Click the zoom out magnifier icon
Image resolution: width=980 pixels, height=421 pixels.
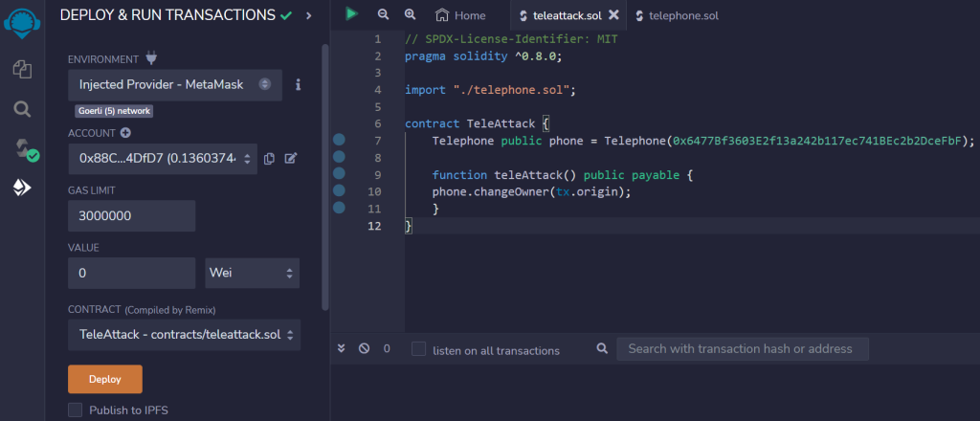point(383,14)
